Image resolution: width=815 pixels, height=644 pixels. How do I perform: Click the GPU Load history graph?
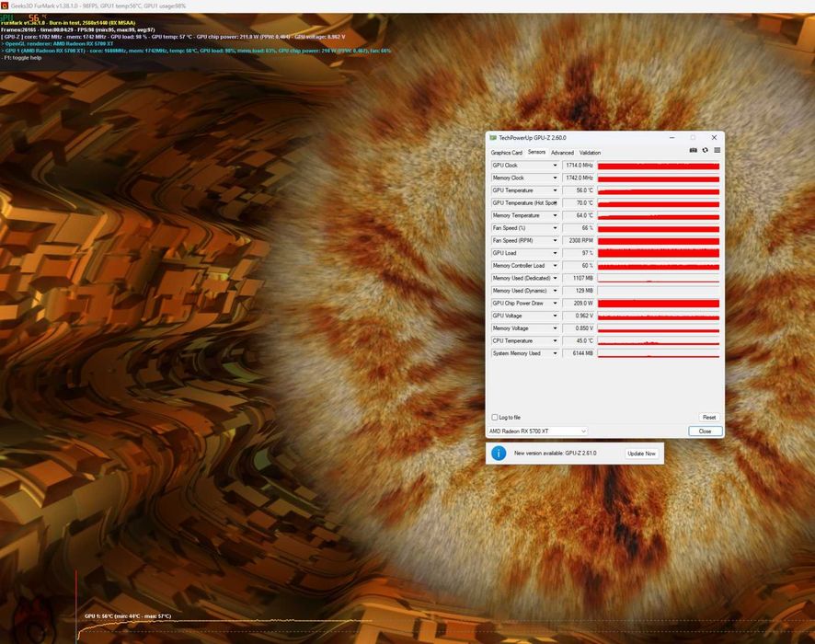(659, 253)
